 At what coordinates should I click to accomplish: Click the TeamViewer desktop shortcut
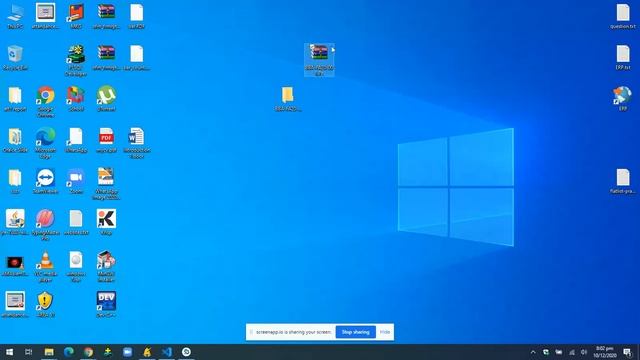tap(45, 181)
